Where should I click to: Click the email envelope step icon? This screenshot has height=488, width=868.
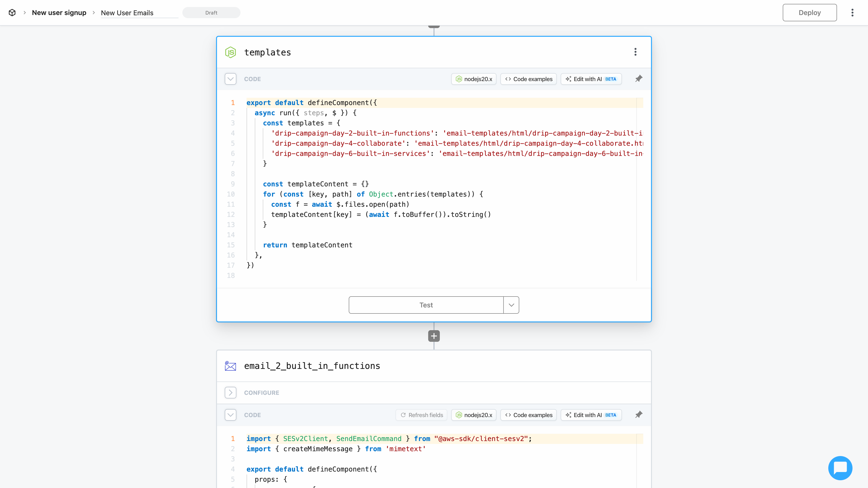coord(231,366)
